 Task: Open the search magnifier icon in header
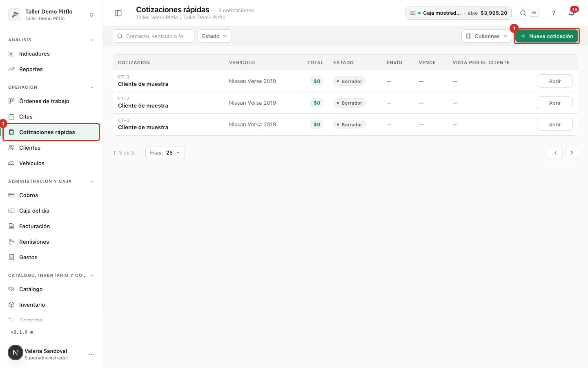(523, 13)
